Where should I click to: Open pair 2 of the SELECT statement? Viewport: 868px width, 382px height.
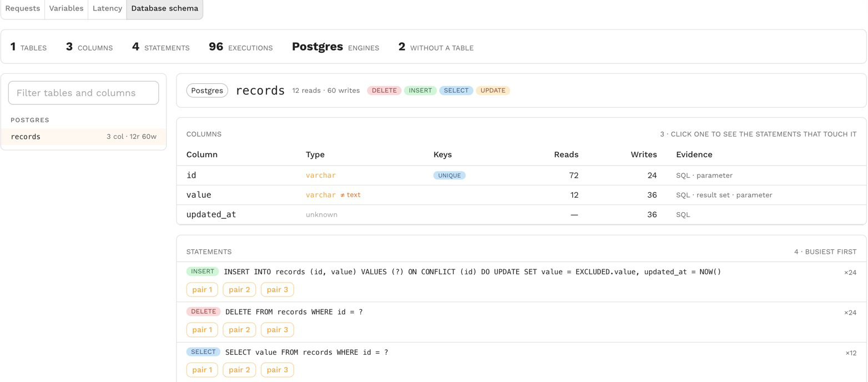(239, 370)
